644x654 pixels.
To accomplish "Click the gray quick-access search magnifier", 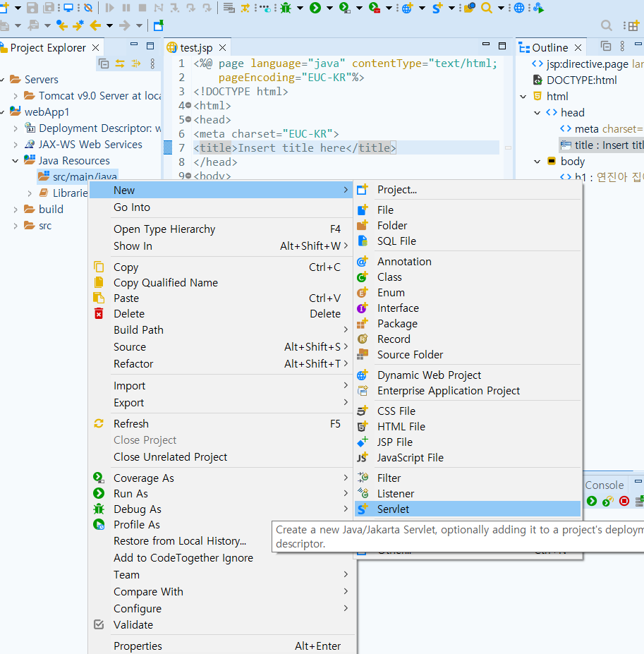I will coord(607,25).
